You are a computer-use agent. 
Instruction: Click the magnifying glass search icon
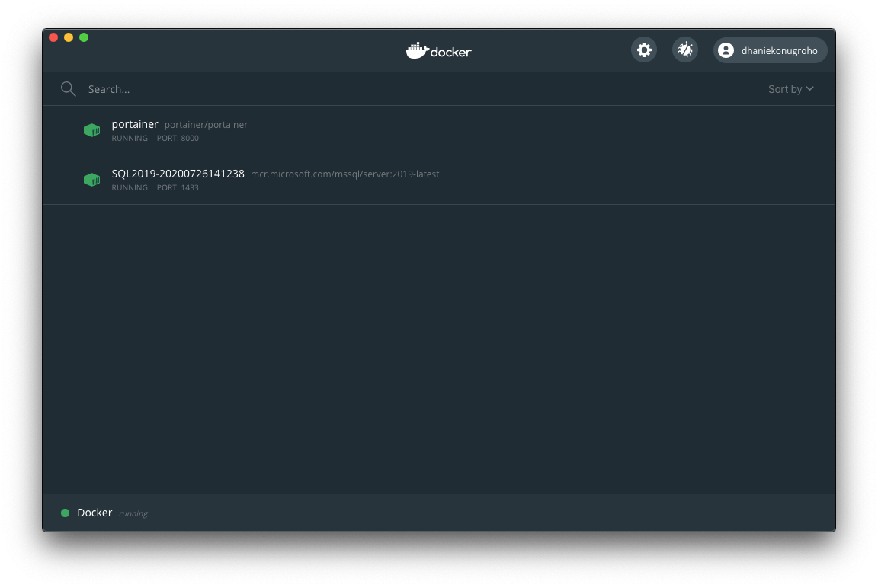[69, 89]
